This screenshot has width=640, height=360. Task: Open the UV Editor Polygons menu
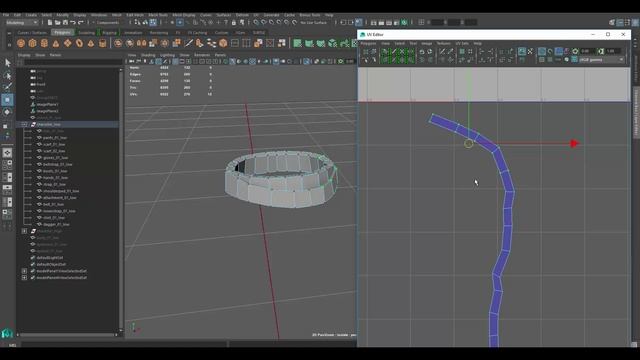click(x=368, y=43)
